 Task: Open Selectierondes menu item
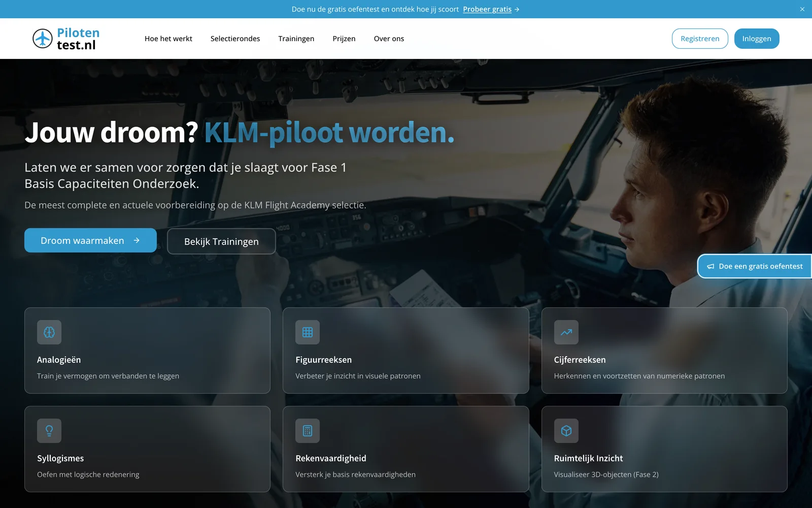pyautogui.click(x=235, y=39)
